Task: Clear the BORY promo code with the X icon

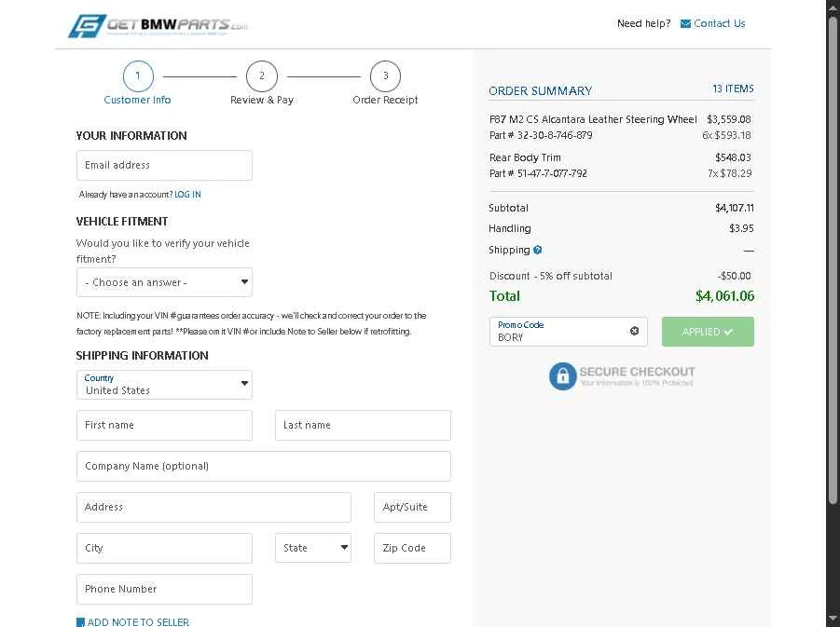Action: click(635, 331)
